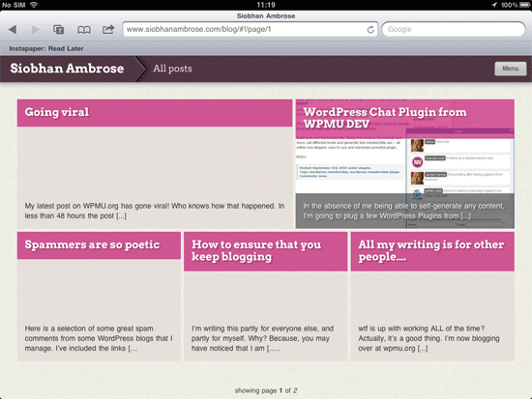Open WordPress Chat Plugin from WPMU DEV post
Image resolution: width=532 pixels, height=399 pixels.
pyautogui.click(x=385, y=118)
